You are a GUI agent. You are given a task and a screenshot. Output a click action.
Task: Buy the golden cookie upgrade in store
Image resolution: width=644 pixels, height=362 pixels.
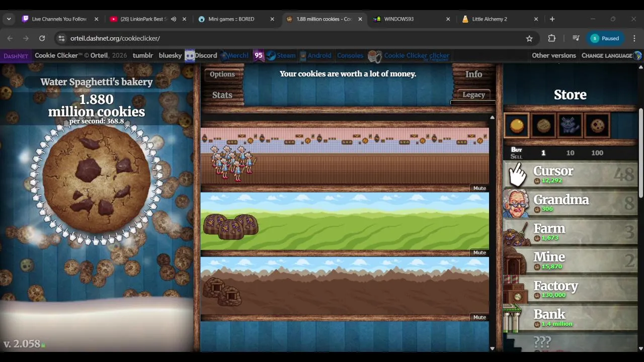click(517, 126)
